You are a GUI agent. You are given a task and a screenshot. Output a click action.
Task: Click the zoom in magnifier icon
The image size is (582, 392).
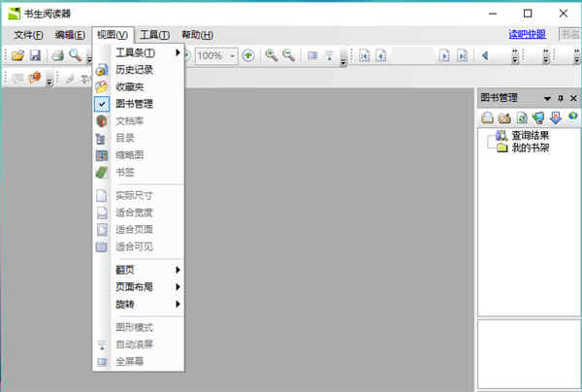[272, 55]
